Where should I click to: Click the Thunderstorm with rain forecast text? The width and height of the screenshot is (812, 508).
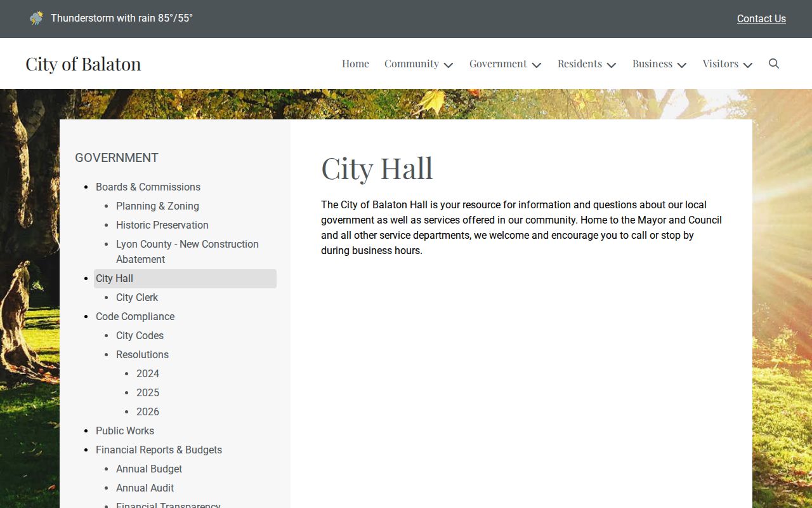(122, 18)
